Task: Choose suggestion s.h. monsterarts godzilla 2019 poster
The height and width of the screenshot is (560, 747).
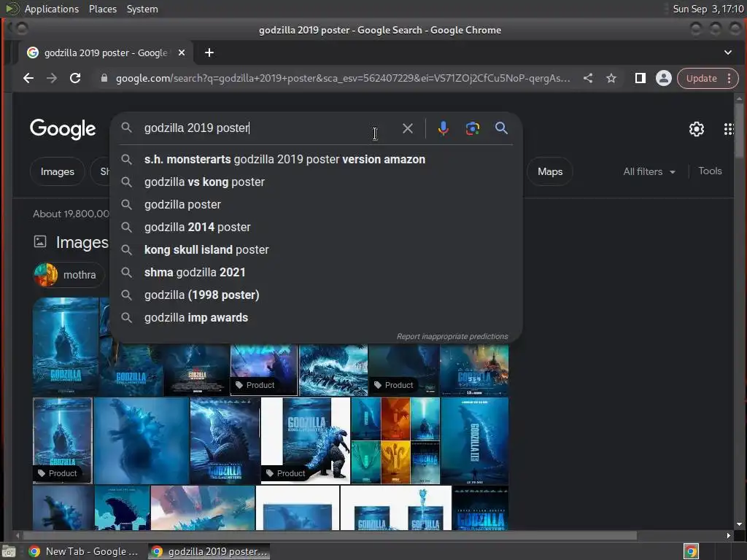Action: click(x=316, y=160)
